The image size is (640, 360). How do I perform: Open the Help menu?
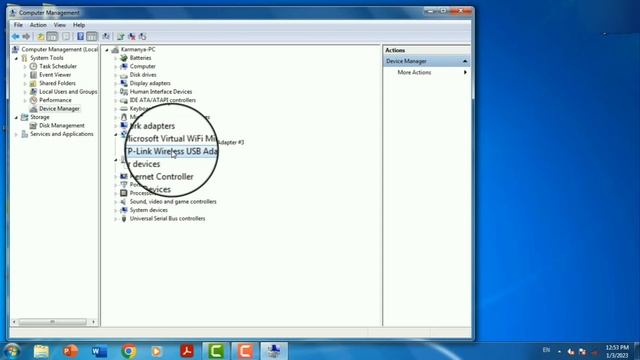pos(79,25)
